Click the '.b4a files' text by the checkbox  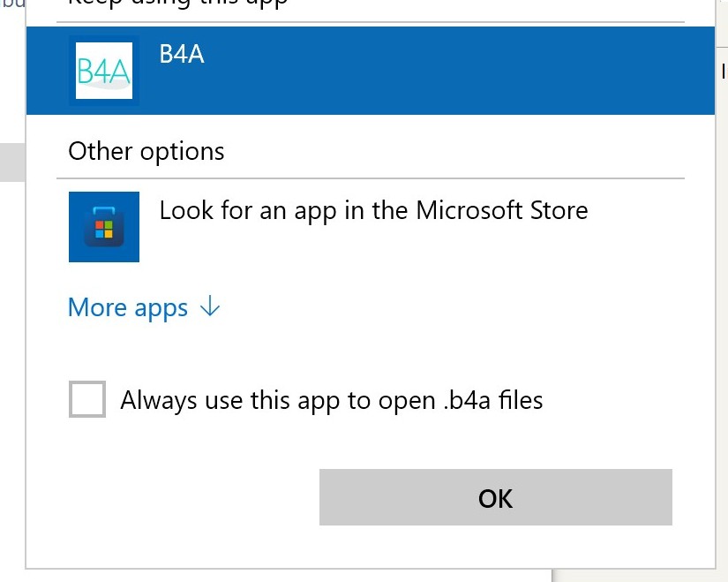492,400
